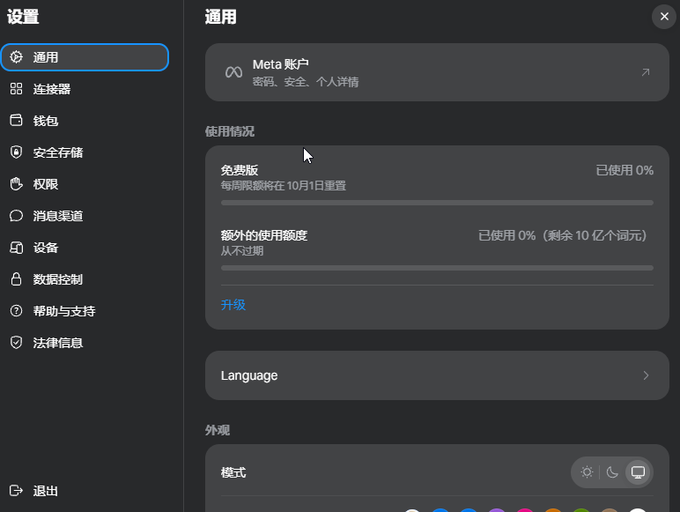The width and height of the screenshot is (680, 512).
Task: Expand the Language row chevron
Action: pos(646,375)
